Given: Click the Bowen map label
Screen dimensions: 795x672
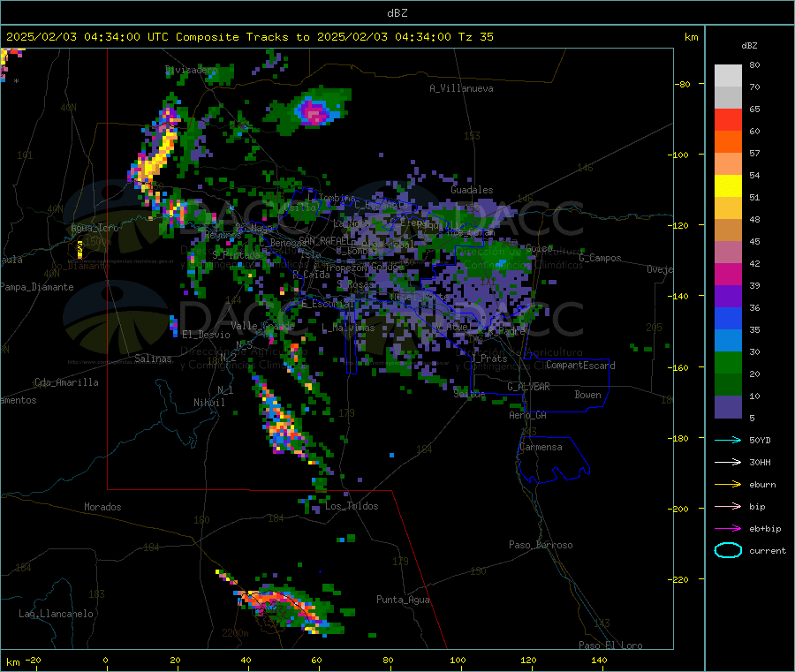Looking at the screenshot, I should [x=588, y=395].
